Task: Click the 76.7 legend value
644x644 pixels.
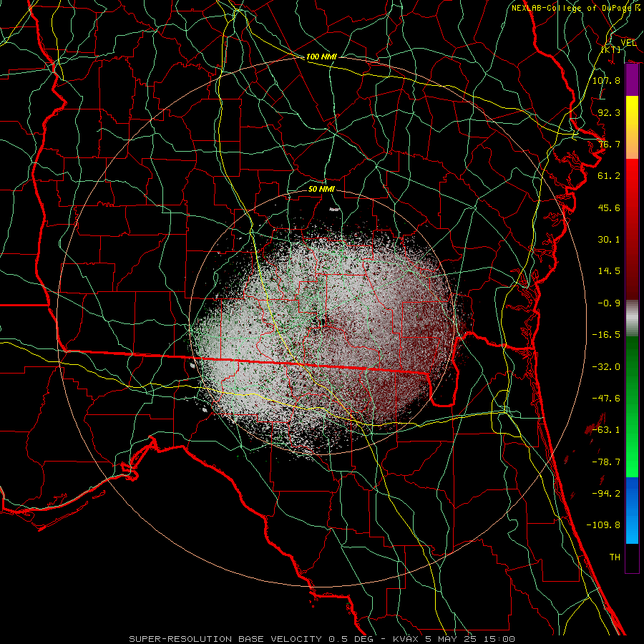Action: (x=609, y=144)
